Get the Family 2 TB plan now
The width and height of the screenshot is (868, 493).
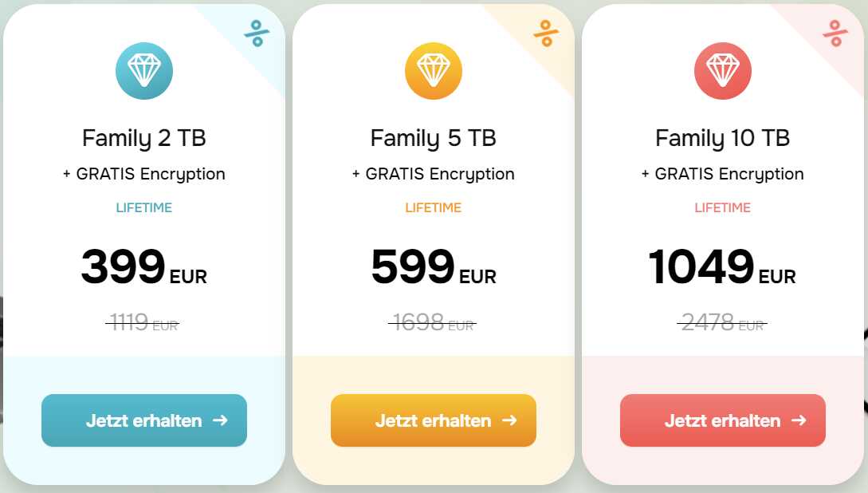point(144,420)
